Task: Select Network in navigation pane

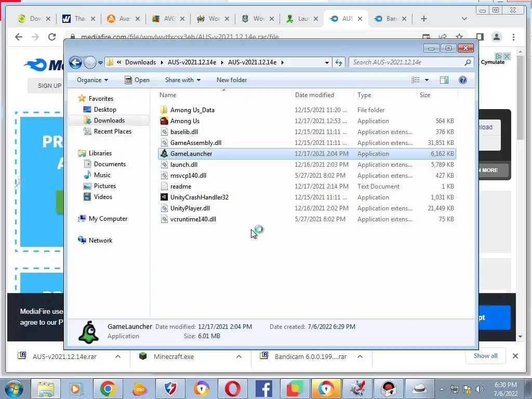Action: (100, 241)
